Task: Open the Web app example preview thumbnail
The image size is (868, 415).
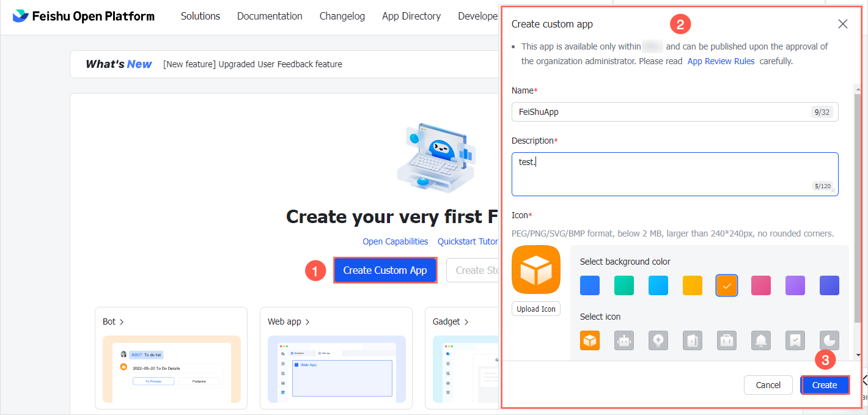Action: click(x=337, y=369)
